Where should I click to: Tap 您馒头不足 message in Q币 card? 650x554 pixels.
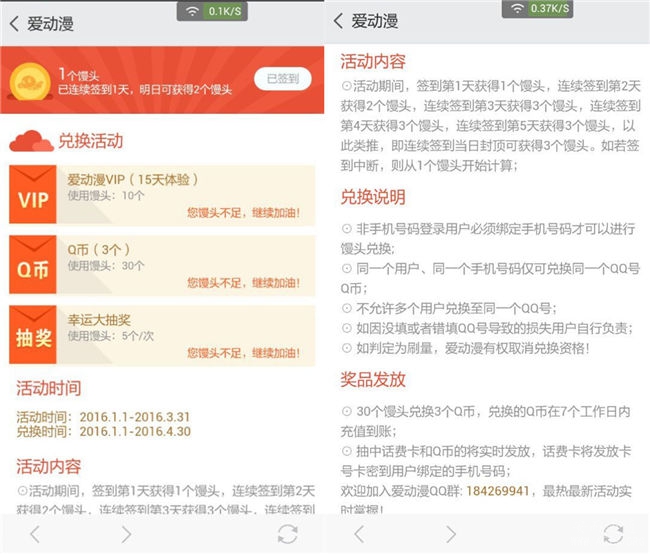point(243,283)
